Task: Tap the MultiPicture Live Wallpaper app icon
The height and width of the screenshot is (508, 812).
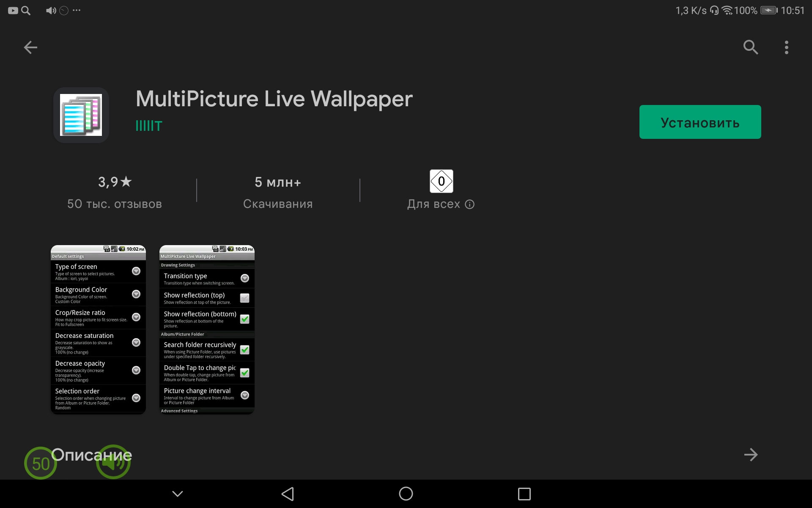Action: coord(81,115)
